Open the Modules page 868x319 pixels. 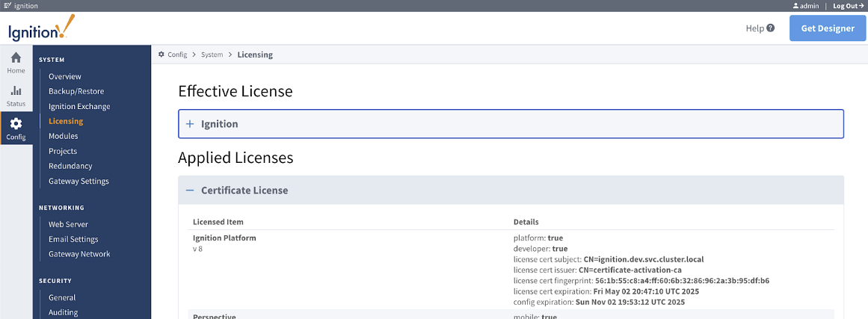63,136
